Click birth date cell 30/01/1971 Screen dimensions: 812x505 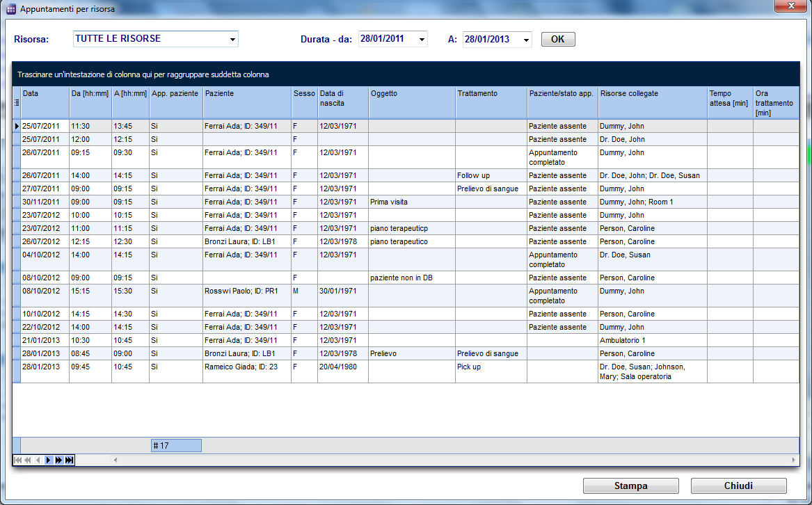coord(343,296)
